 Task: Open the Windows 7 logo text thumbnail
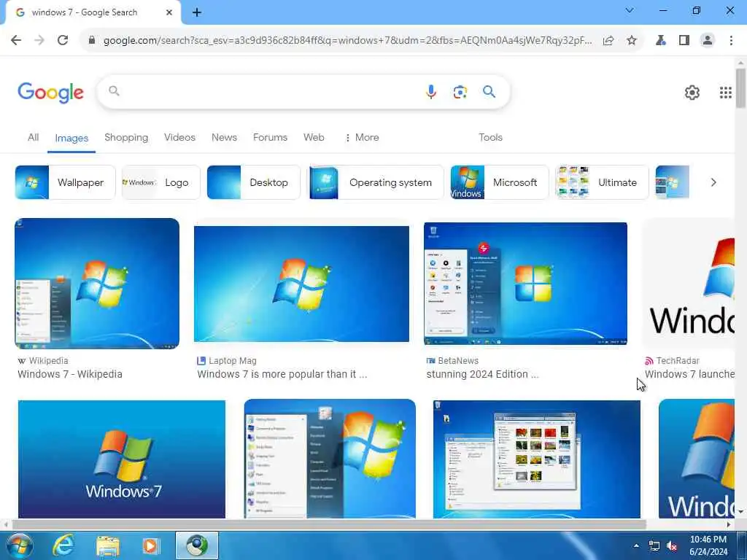click(122, 459)
